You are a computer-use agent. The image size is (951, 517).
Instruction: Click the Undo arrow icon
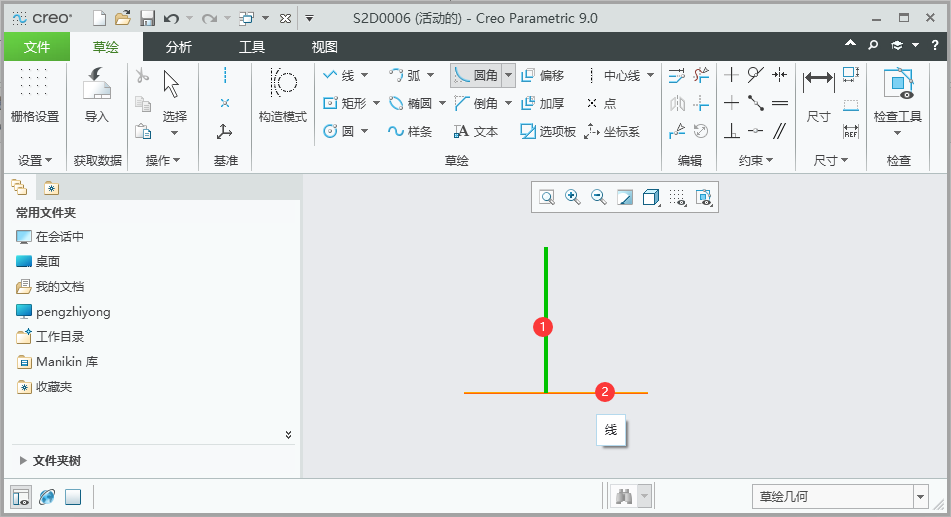coord(172,19)
